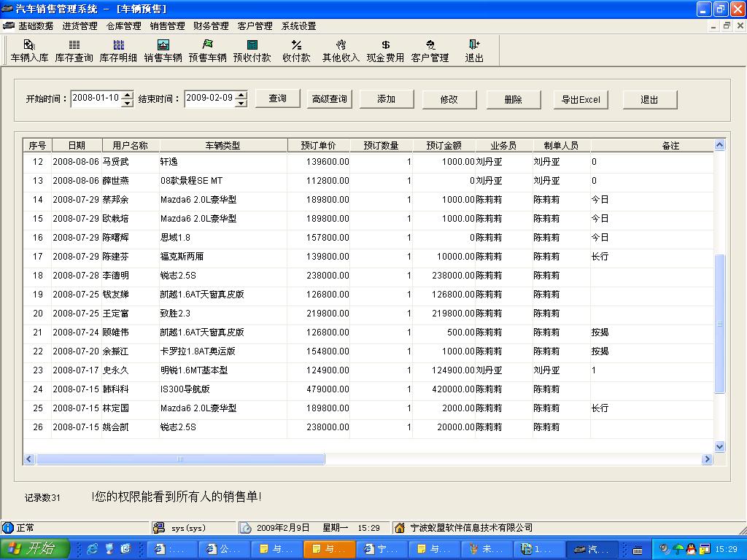
Task: Open 客户管理 toolbar icon
Action: [430, 51]
